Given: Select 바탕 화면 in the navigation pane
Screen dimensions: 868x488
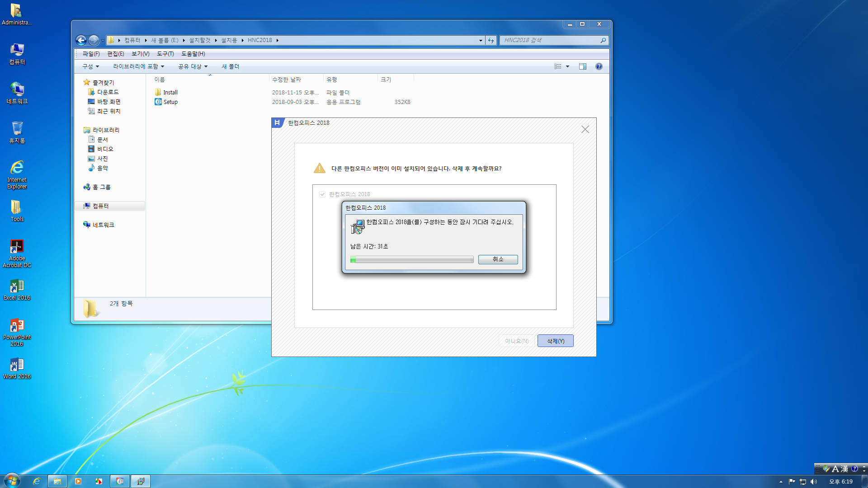Looking at the screenshot, I should click(x=104, y=102).
